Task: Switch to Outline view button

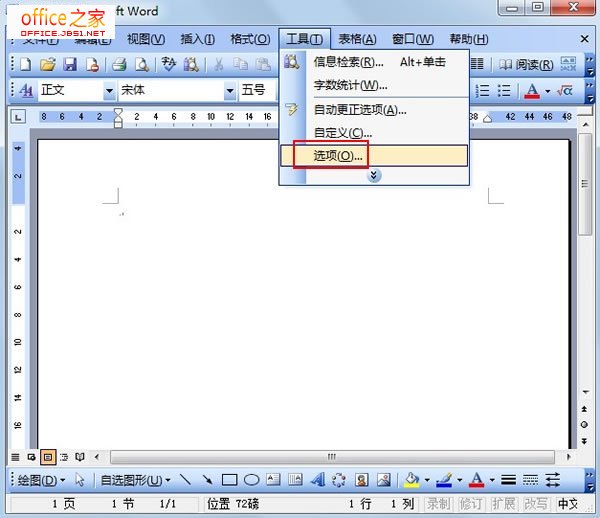Action: pos(64,457)
